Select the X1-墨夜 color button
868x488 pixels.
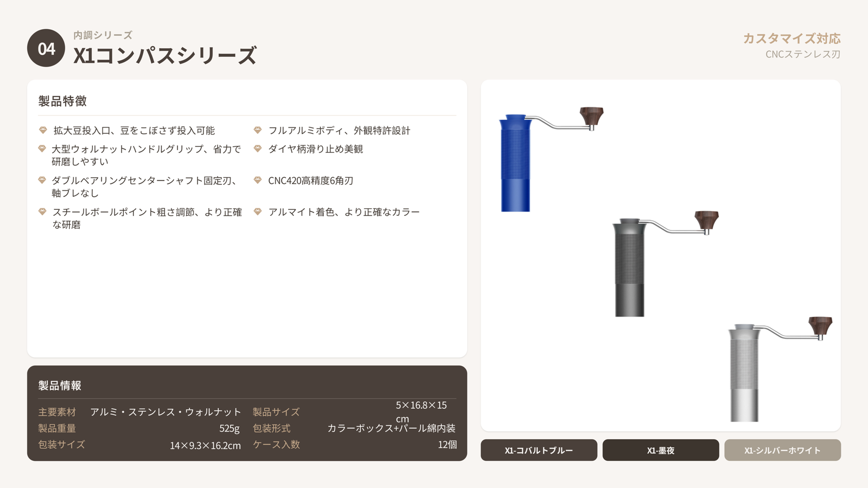pyautogui.click(x=661, y=450)
